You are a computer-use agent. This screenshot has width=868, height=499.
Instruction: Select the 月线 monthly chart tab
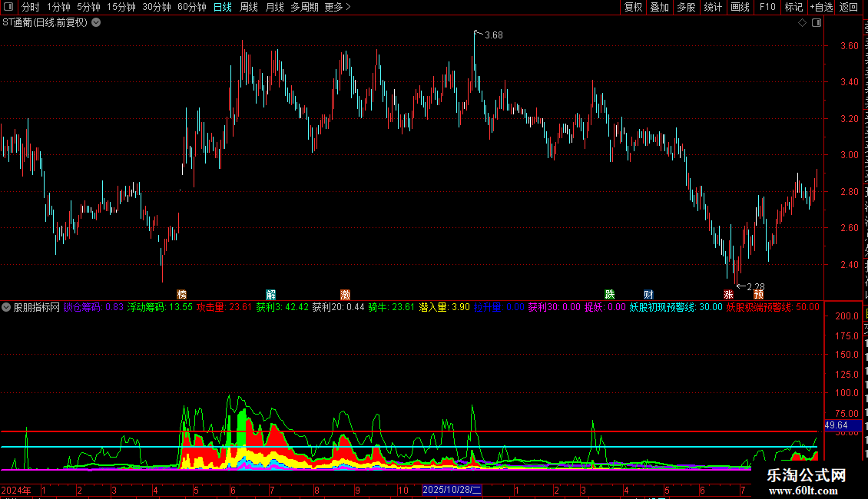[x=274, y=7]
